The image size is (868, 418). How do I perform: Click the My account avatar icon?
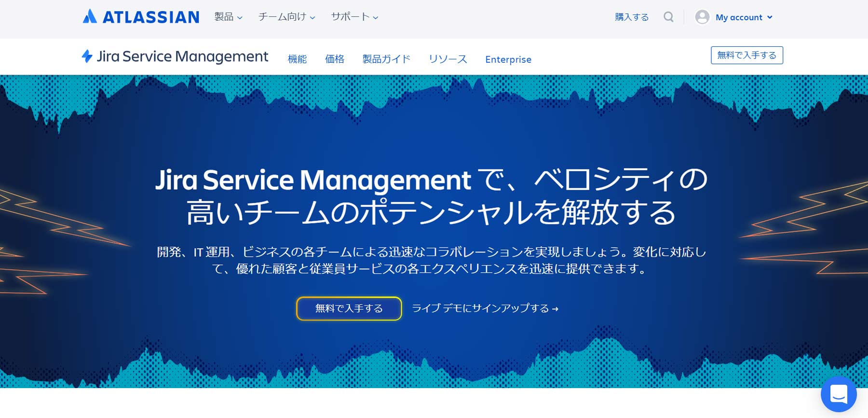click(x=702, y=17)
